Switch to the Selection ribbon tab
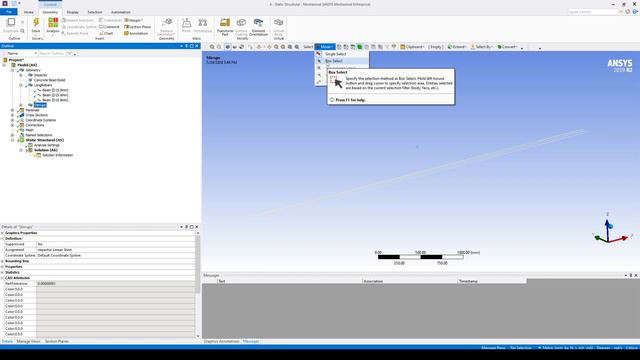Image resolution: width=640 pixels, height=360 pixels. (x=95, y=12)
